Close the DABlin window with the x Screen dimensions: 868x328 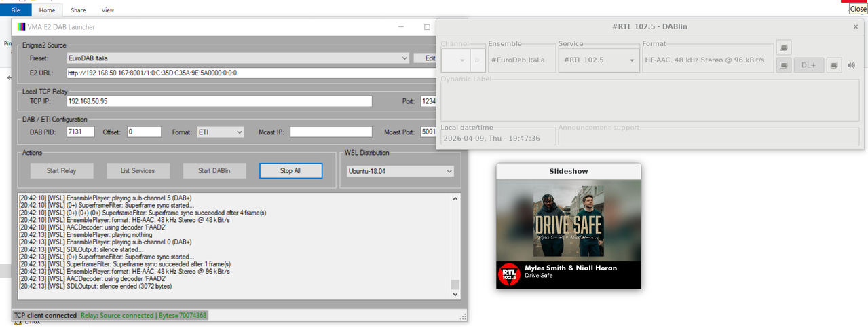[855, 26]
